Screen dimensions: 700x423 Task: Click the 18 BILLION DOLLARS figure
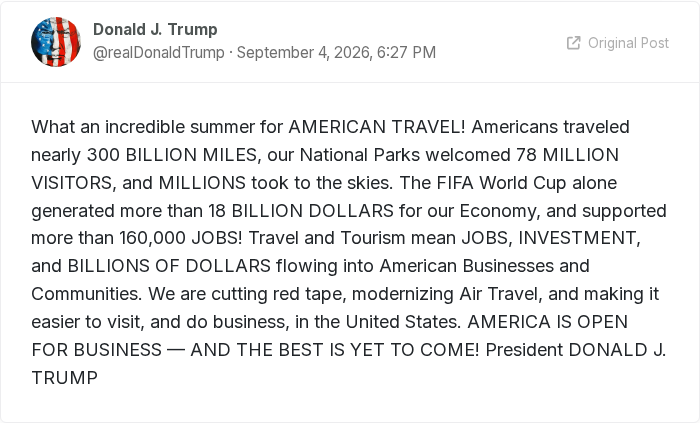301,211
